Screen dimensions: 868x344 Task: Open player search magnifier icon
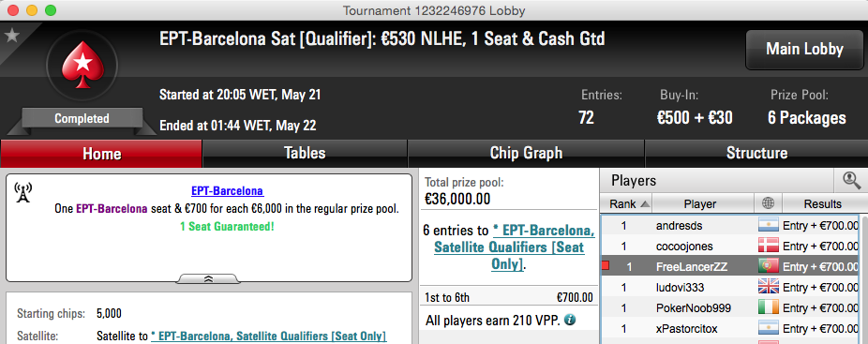[x=851, y=180]
